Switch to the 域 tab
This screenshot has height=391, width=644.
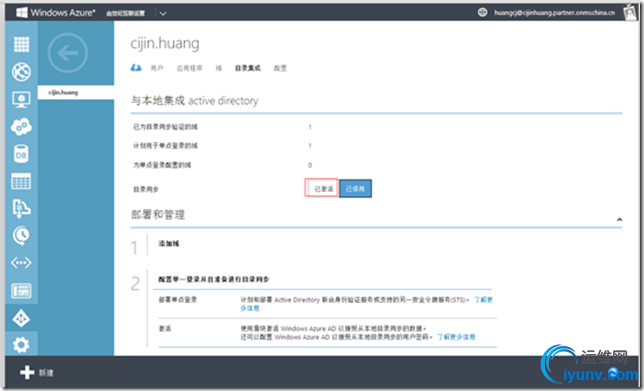pos(218,68)
